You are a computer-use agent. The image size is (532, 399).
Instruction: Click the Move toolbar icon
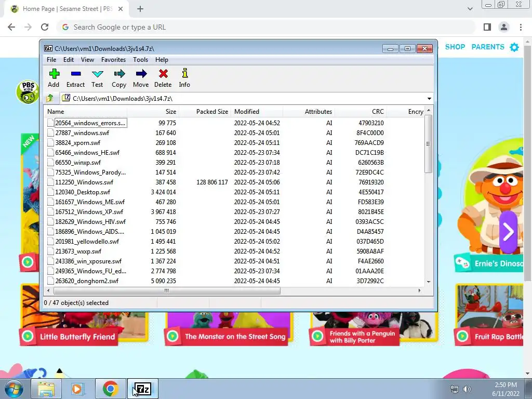[x=141, y=74]
